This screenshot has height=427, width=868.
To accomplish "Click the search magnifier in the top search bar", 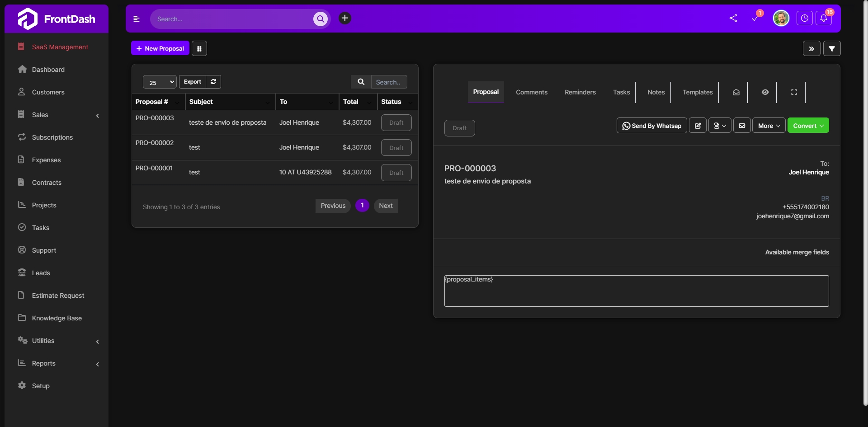I will [x=321, y=19].
